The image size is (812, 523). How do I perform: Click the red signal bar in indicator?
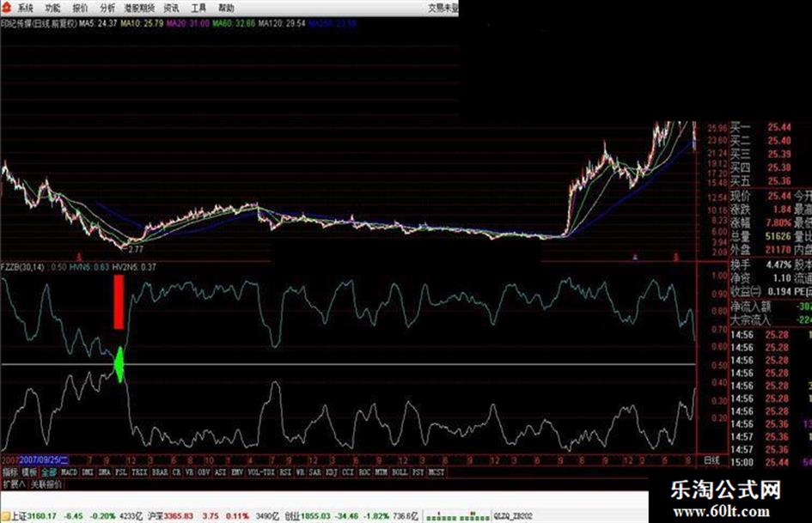coord(119,302)
